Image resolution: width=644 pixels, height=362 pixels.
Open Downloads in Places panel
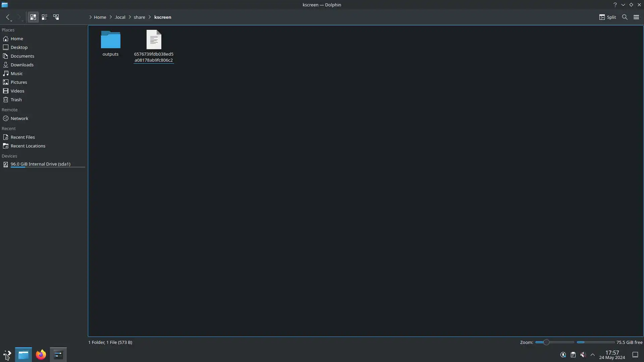22,65
